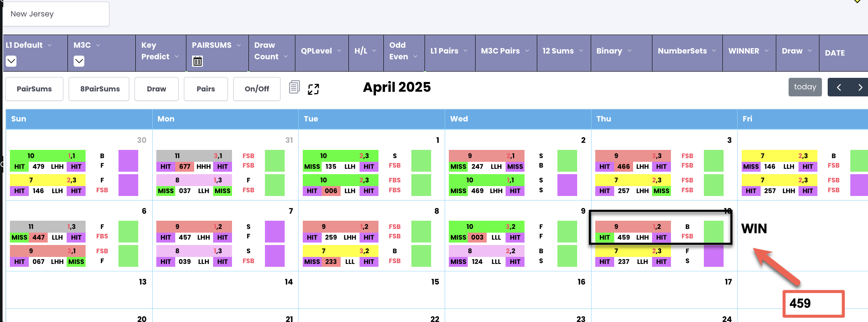Click the New Jersey state input field
Viewport: 868px width, 322px height.
[56, 14]
